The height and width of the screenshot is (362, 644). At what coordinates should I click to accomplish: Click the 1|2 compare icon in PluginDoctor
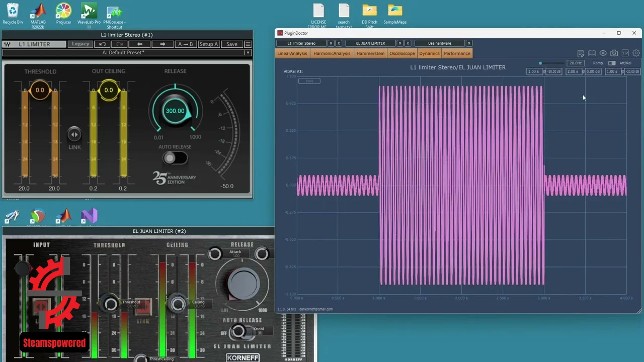point(625,53)
